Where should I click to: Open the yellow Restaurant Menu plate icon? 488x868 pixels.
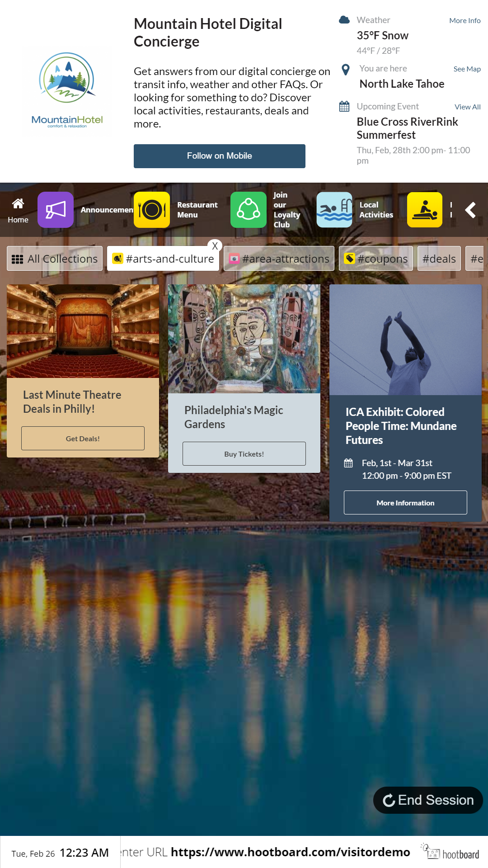tap(152, 210)
